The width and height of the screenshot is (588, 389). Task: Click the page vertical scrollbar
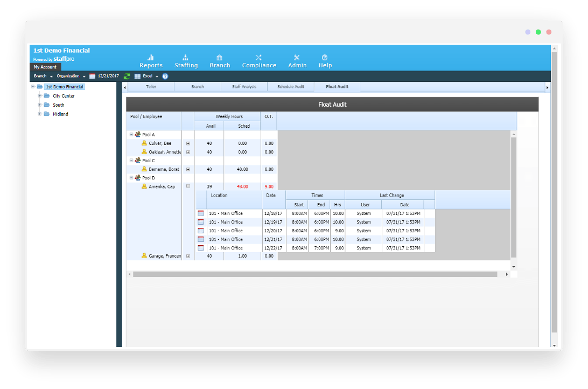tap(554, 192)
